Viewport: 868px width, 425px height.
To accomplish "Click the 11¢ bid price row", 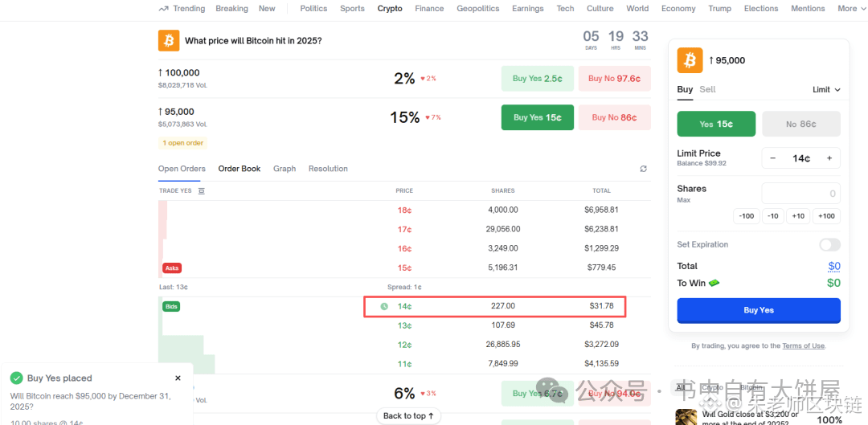I will coord(404,364).
